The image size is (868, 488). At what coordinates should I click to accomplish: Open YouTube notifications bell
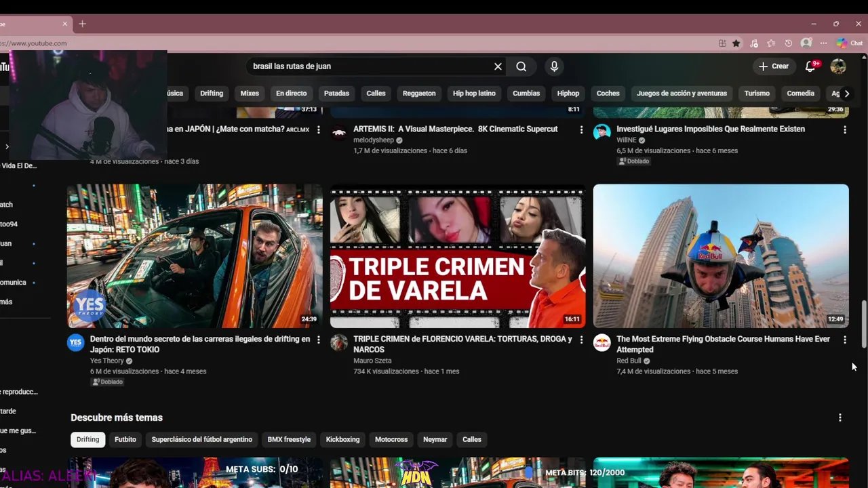pyautogui.click(x=810, y=66)
